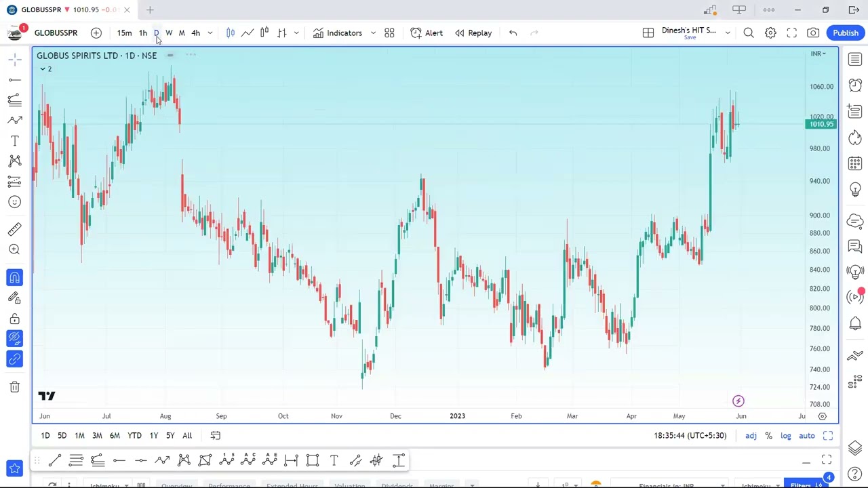Set date range to 1Y
Image resolution: width=868 pixels, height=488 pixels.
pos(153,436)
